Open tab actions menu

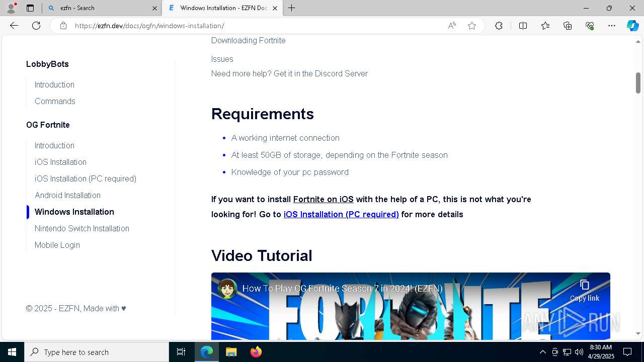(30, 8)
